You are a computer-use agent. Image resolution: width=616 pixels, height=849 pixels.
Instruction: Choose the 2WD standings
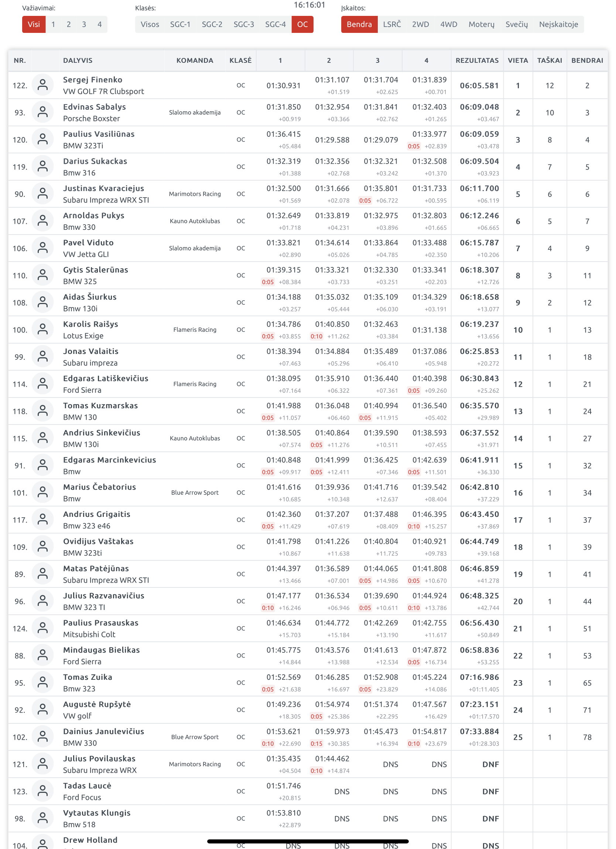(x=421, y=24)
